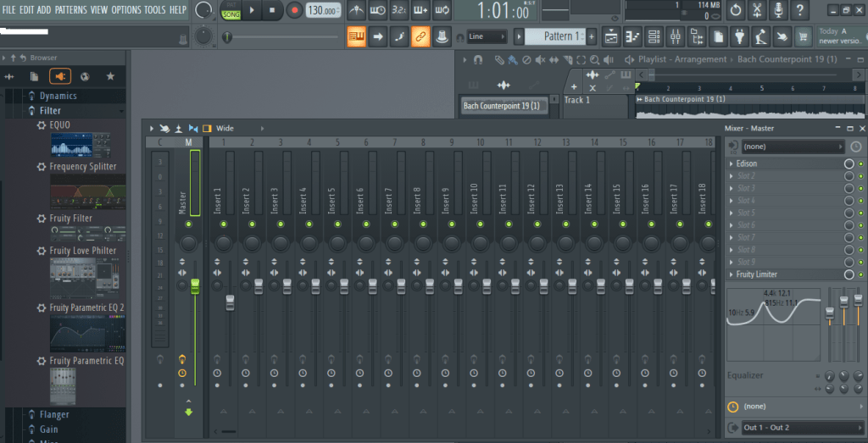868x443 pixels.
Task: Collapse the Filter category in browser
Action: point(50,110)
